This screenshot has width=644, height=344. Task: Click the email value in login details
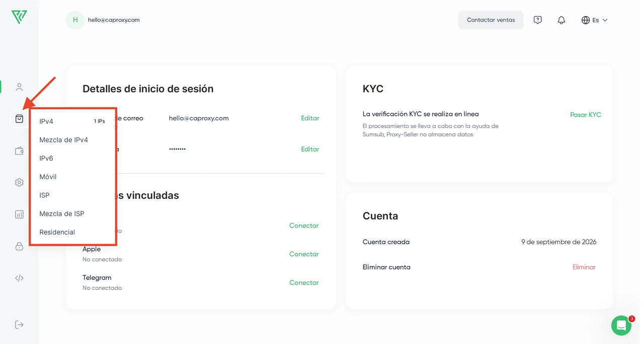click(x=199, y=118)
